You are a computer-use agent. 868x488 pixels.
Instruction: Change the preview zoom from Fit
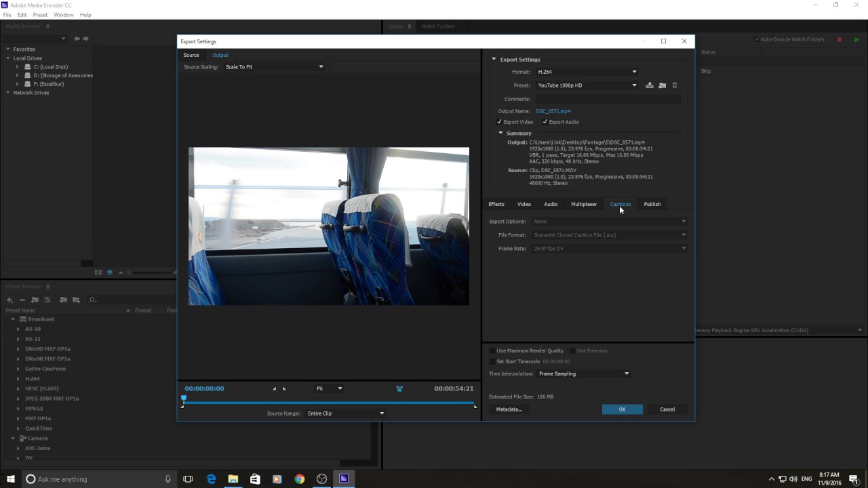click(329, 388)
